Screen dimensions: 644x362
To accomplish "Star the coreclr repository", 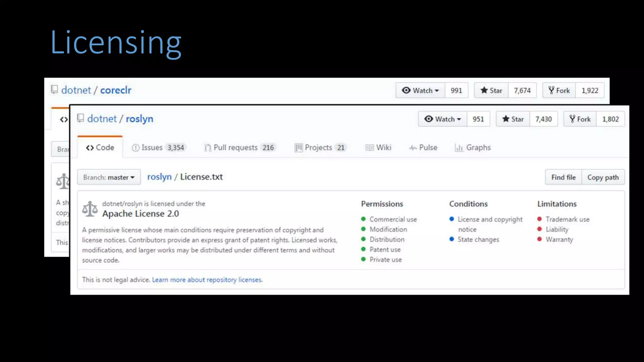I will (491, 90).
